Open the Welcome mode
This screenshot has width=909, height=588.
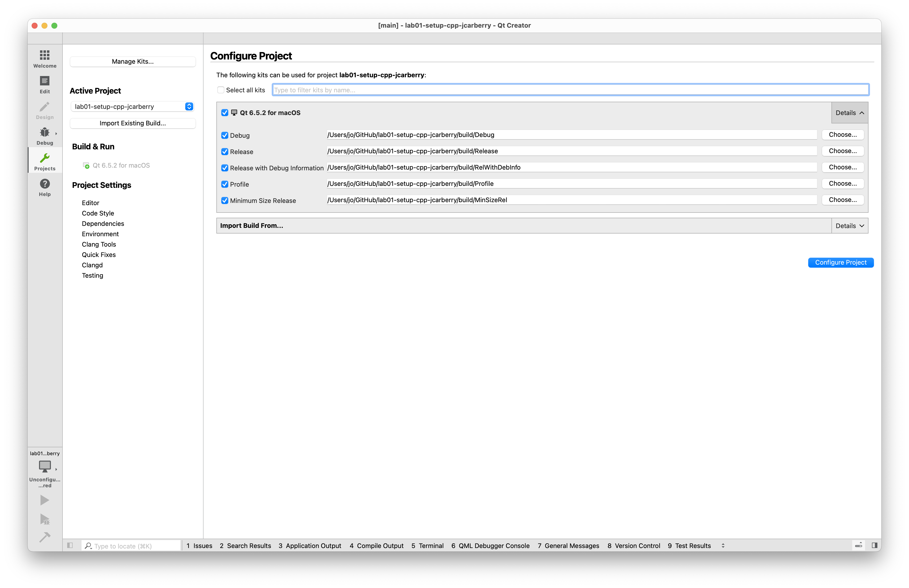click(x=45, y=58)
